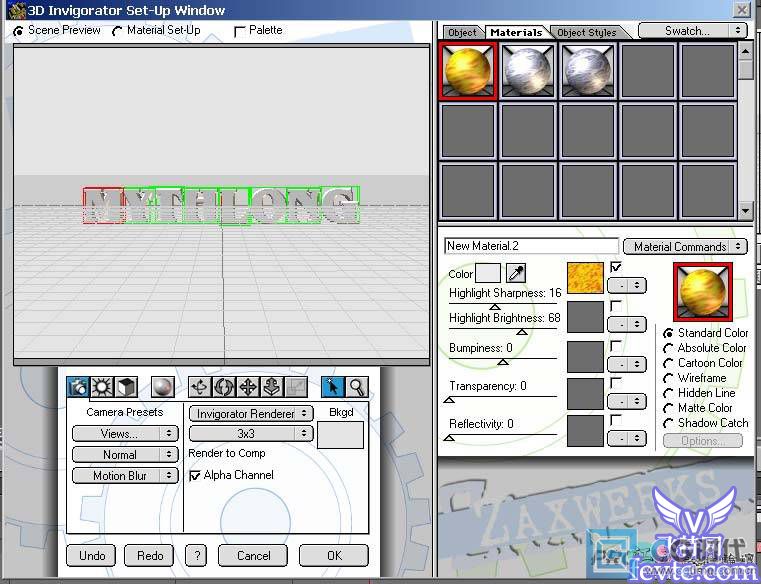Select Matte Color shading mode
Screen dimensions: 761x584
click(x=668, y=409)
